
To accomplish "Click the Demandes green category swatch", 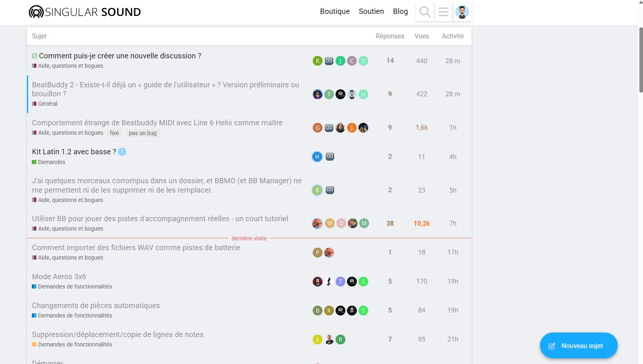I will tap(34, 162).
